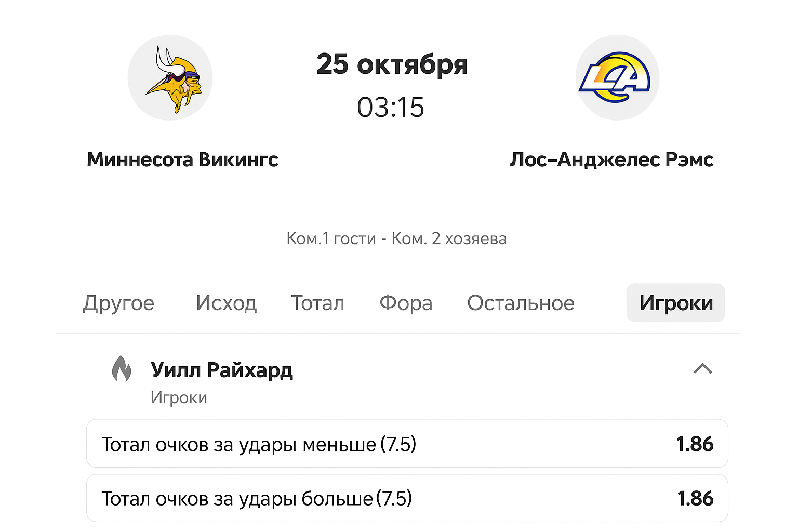Viewport: 798px width, 532px height.
Task: Open the Лос-Анджелес Рэмс team name
Action: pos(611,159)
